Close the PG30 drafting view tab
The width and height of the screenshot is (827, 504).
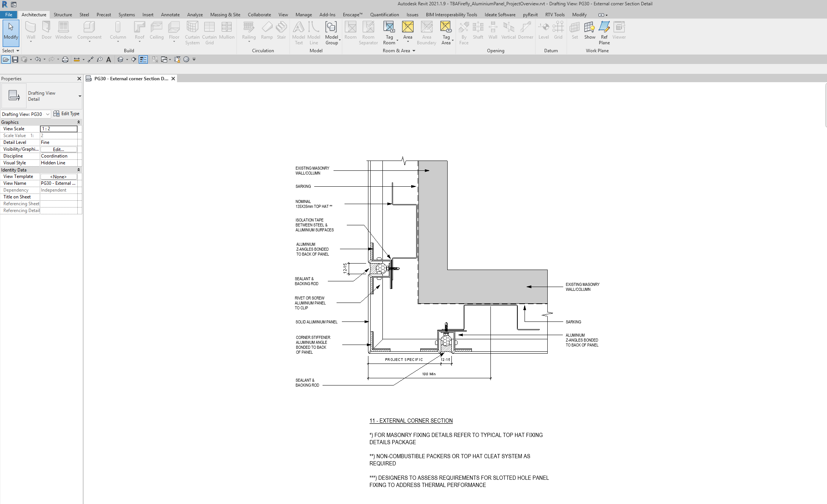[x=173, y=79]
